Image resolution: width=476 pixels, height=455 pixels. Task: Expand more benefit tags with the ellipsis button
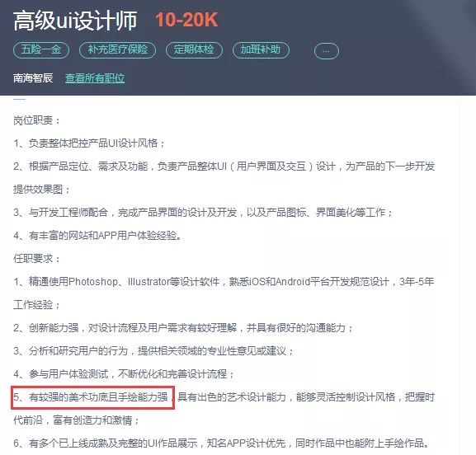[x=327, y=51]
